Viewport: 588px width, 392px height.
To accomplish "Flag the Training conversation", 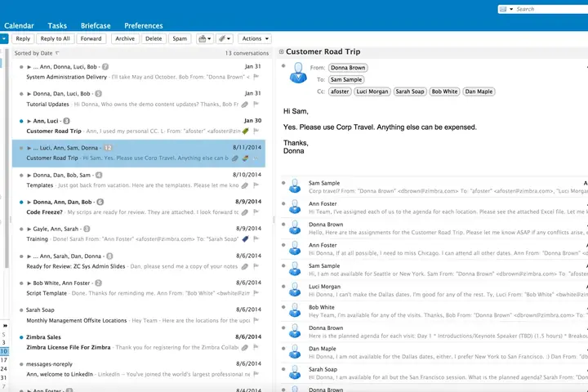I will 256,239.
